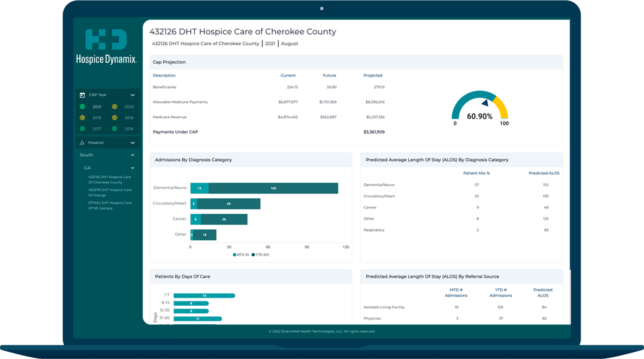The width and height of the screenshot is (644, 359).
Task: Select the 2018 CAP year dot
Action: click(114, 118)
